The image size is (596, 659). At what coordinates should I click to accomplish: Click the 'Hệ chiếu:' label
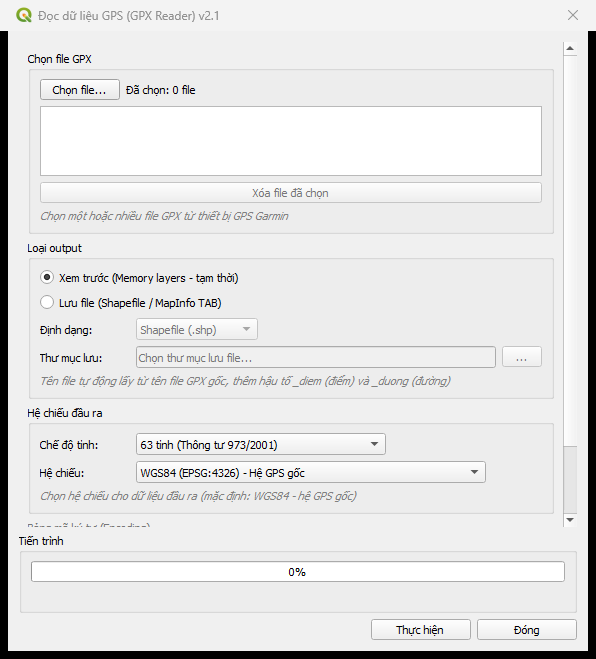point(62,473)
